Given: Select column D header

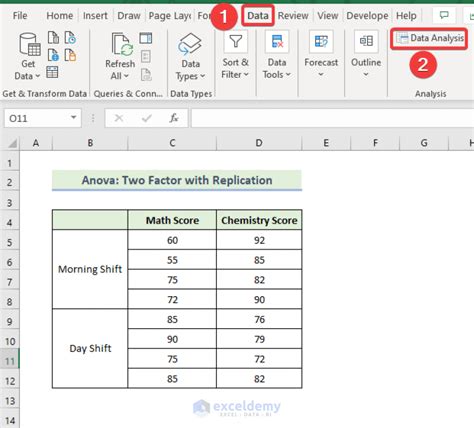Looking at the screenshot, I should [259, 143].
